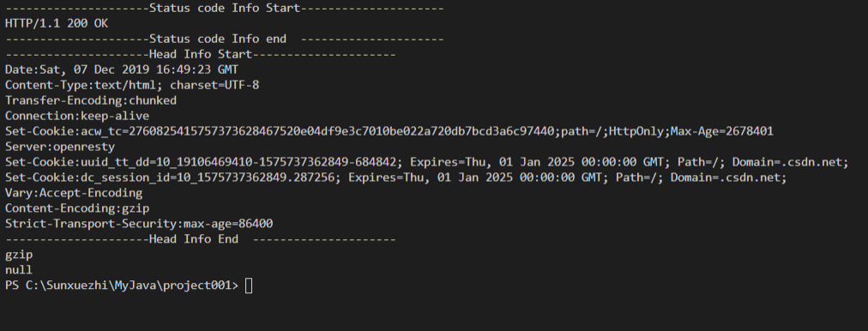Click the Head Info End separator line
This screenshot has height=331, width=868.
[x=201, y=239]
